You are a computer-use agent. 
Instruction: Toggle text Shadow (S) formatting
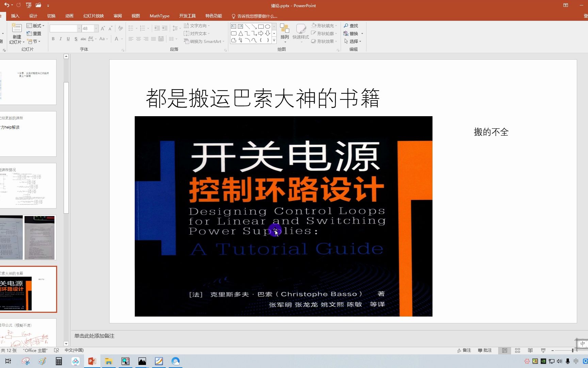[76, 39]
